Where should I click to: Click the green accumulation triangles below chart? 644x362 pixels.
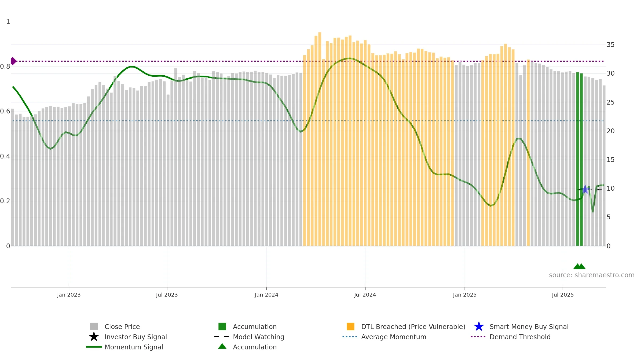(579, 266)
